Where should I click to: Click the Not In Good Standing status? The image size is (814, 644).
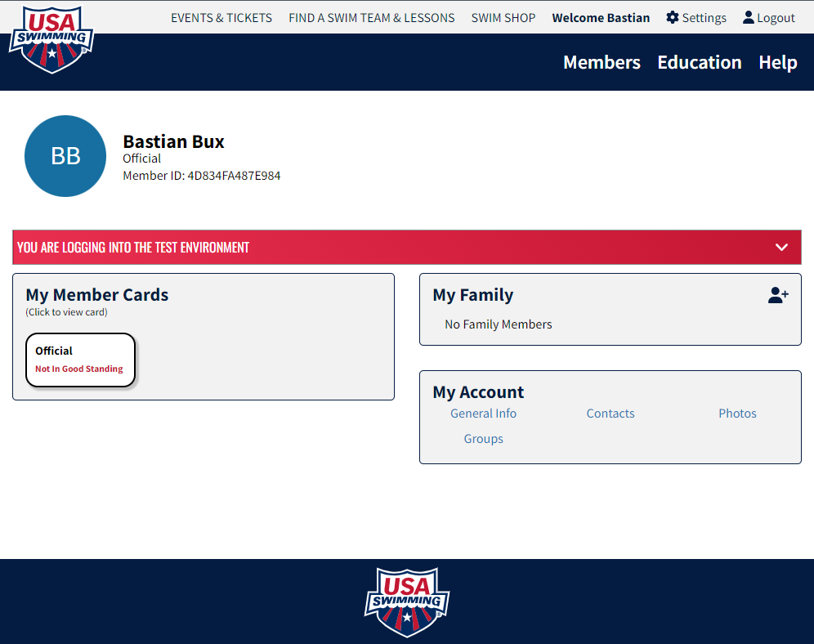tap(79, 369)
